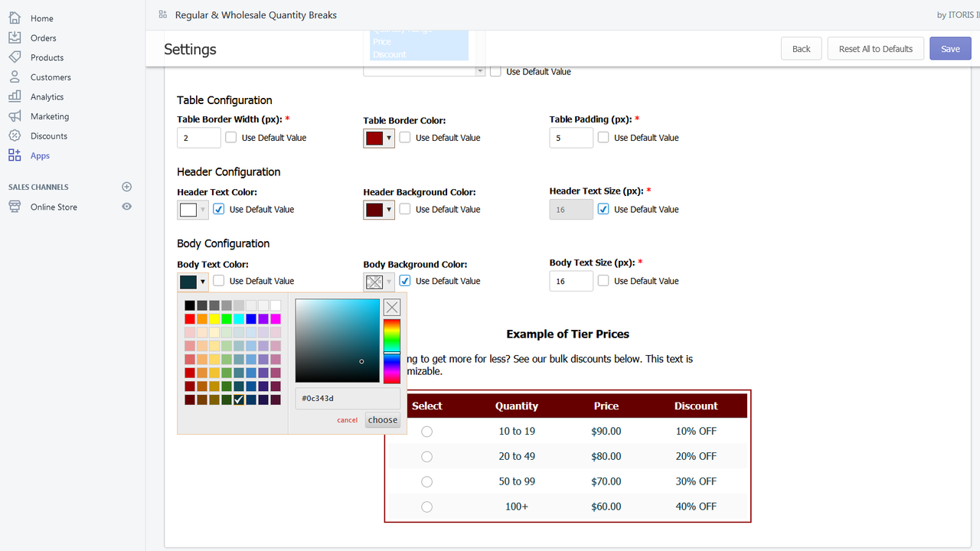This screenshot has width=980, height=551.
Task: Open the Apps menu item label
Action: (x=40, y=155)
